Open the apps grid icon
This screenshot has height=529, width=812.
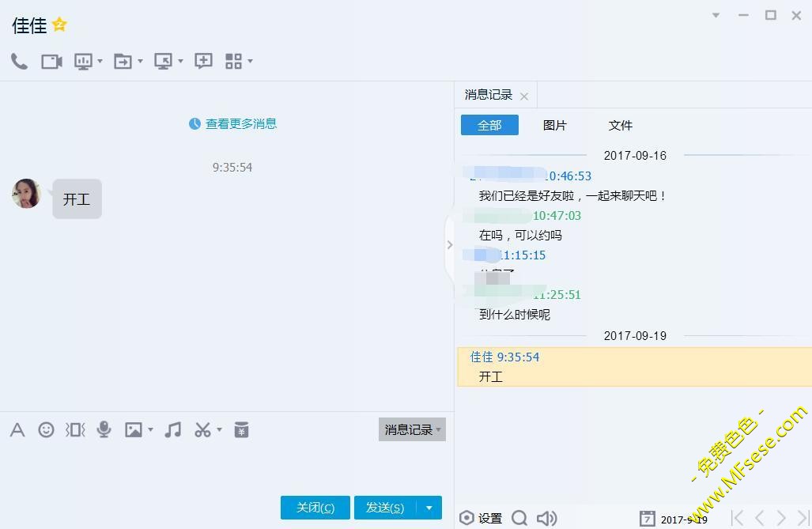233,61
